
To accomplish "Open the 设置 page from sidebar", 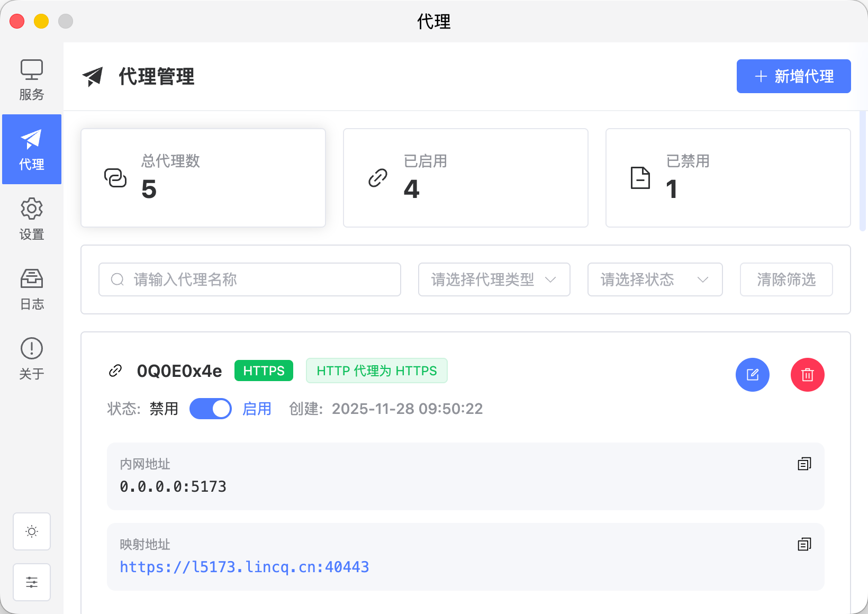I will pos(31,219).
